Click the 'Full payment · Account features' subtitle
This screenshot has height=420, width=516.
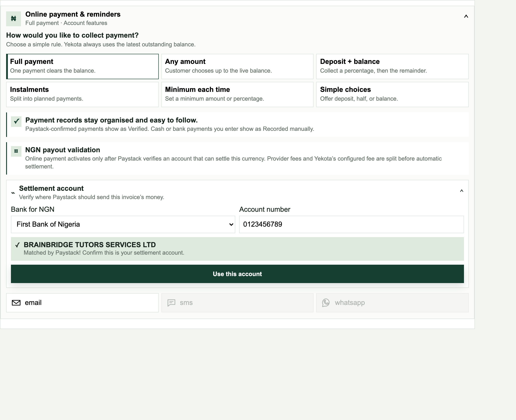point(66,23)
